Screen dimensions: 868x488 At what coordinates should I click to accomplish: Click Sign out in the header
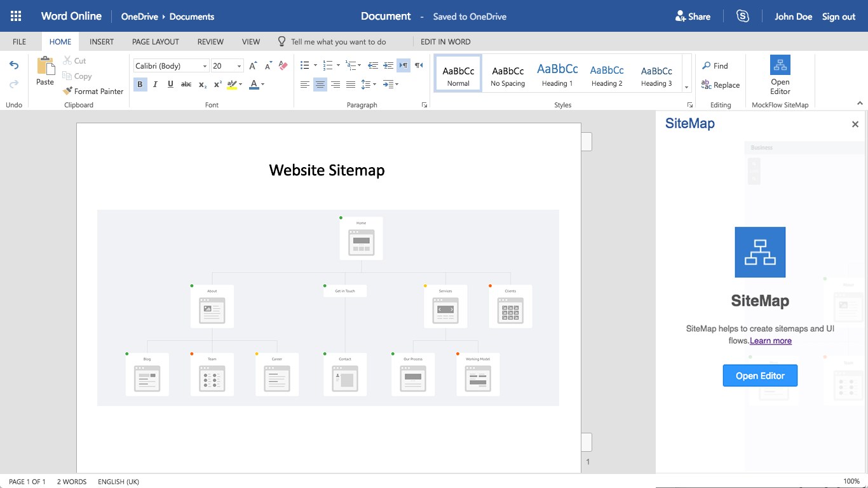tap(839, 17)
